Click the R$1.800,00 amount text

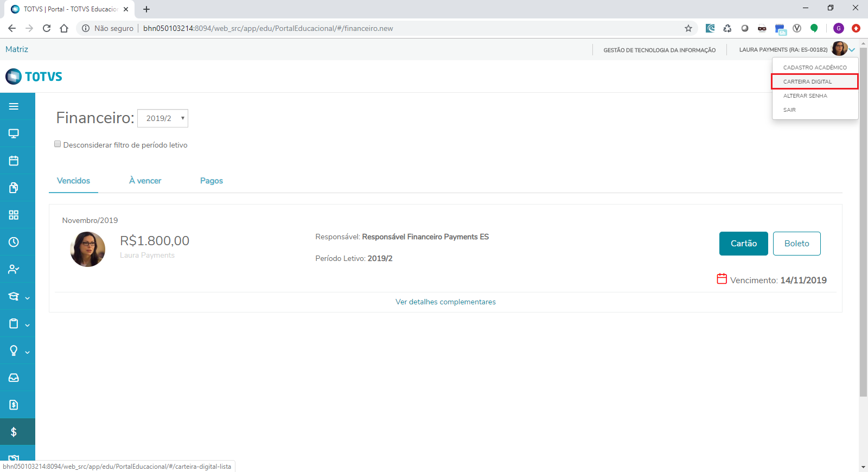[x=155, y=241]
